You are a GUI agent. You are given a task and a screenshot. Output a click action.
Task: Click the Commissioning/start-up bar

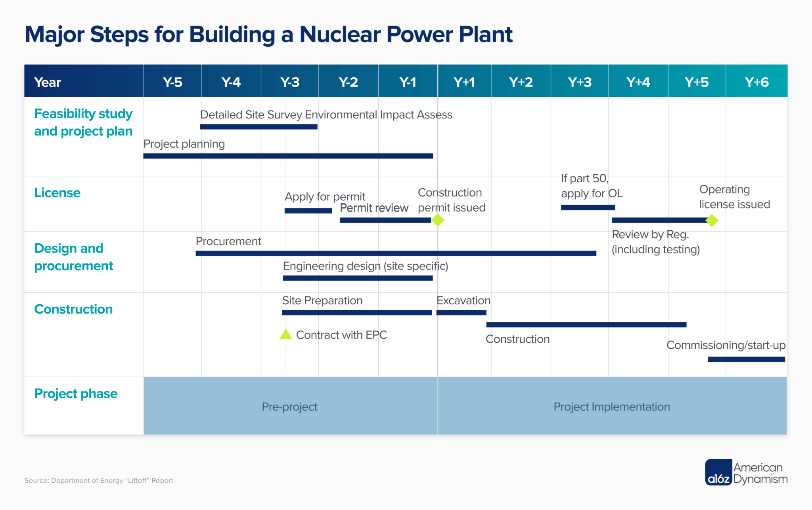747,359
